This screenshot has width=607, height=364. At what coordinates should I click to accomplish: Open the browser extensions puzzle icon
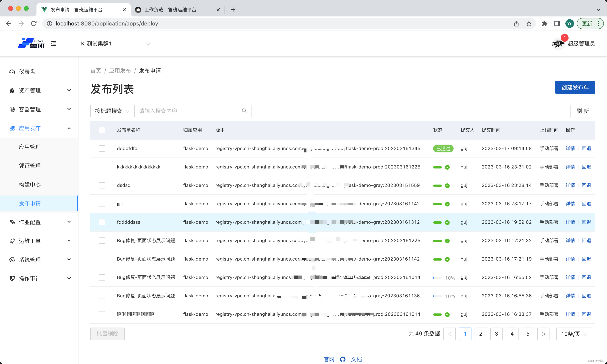click(544, 24)
